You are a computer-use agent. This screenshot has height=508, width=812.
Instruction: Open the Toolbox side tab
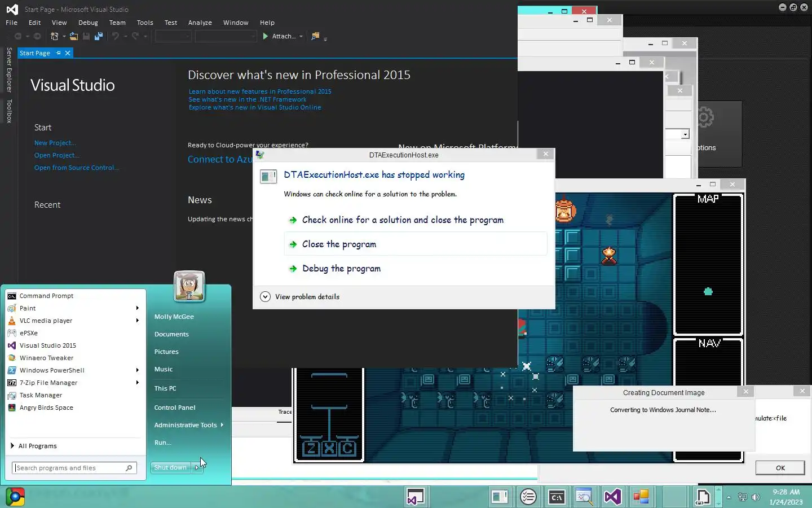point(9,111)
